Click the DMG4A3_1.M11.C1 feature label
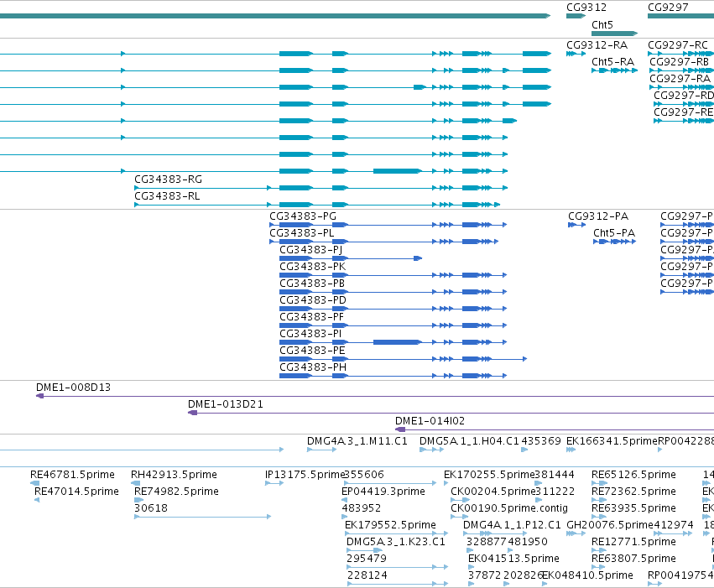Image resolution: width=714 pixels, height=588 pixels. click(x=357, y=441)
